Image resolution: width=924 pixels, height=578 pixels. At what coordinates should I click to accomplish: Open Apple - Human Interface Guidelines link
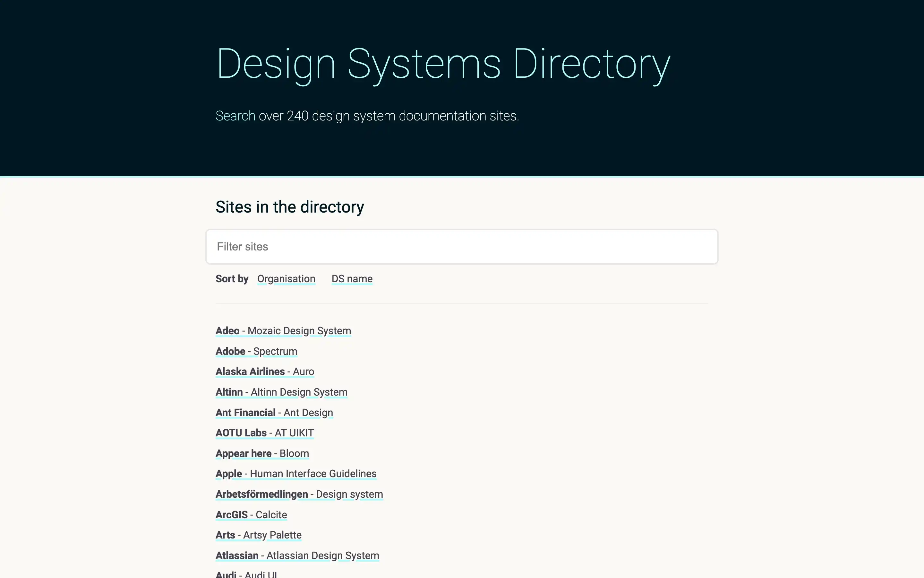pyautogui.click(x=296, y=474)
